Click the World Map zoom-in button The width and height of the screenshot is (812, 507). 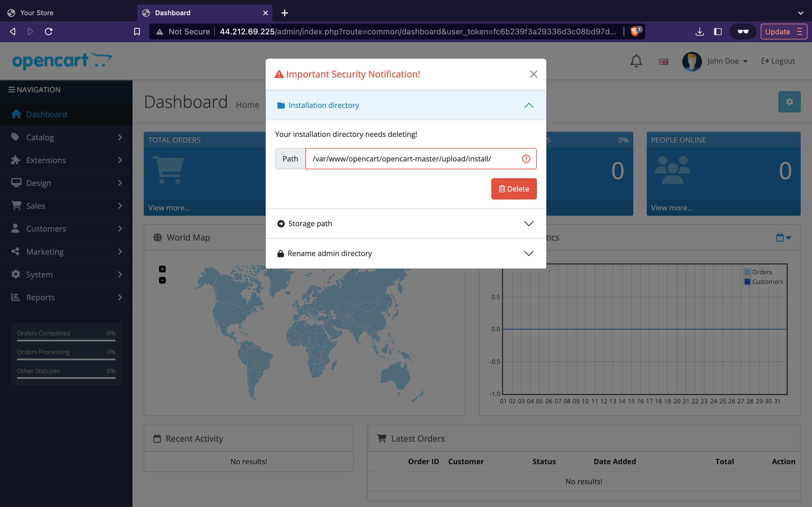[x=162, y=269]
